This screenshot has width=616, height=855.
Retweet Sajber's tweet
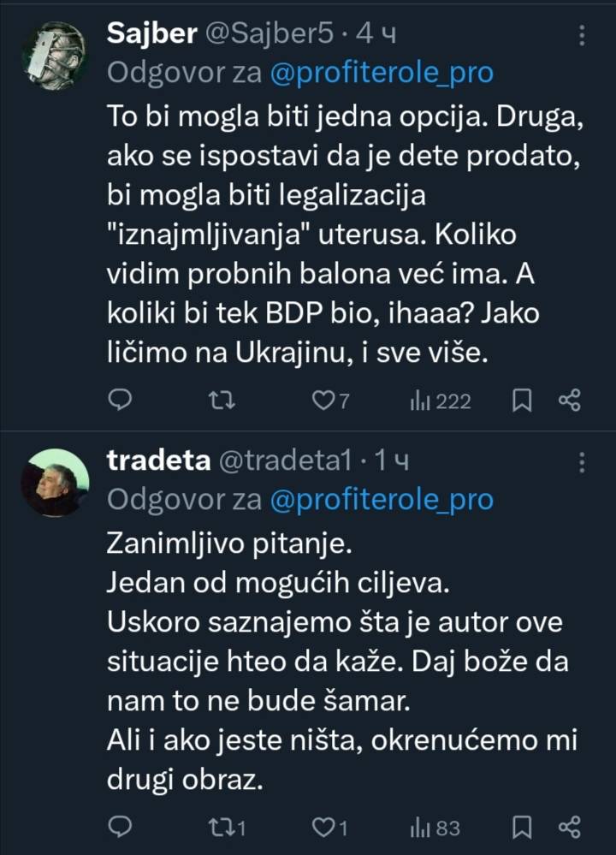[x=223, y=400]
